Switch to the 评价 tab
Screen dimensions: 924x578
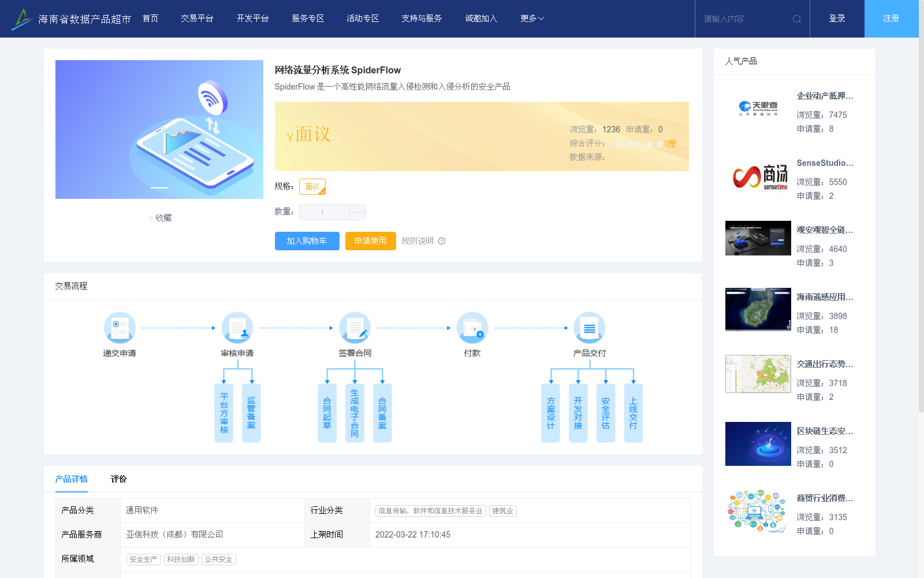[x=119, y=479]
